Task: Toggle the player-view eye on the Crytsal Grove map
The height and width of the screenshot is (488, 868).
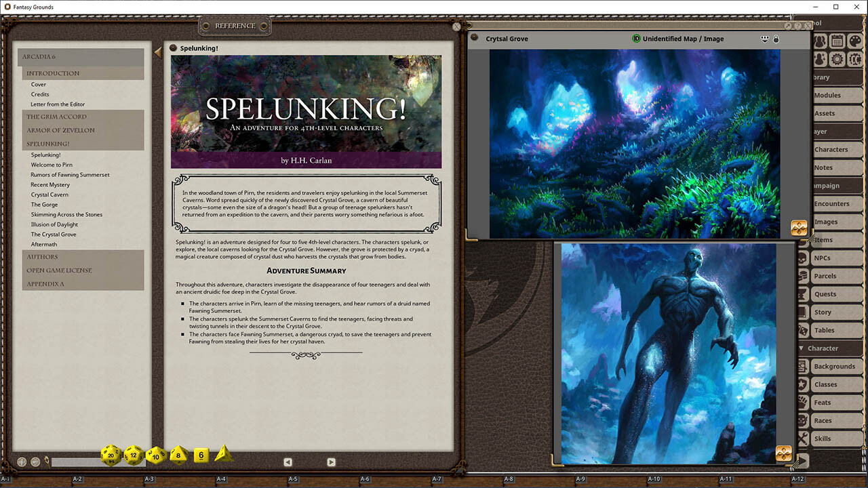Action: [765, 39]
